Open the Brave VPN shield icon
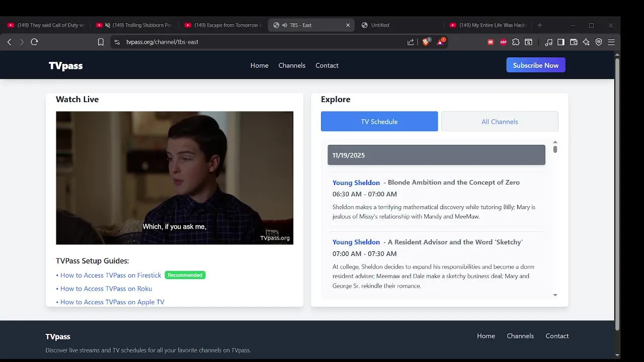 (599, 42)
